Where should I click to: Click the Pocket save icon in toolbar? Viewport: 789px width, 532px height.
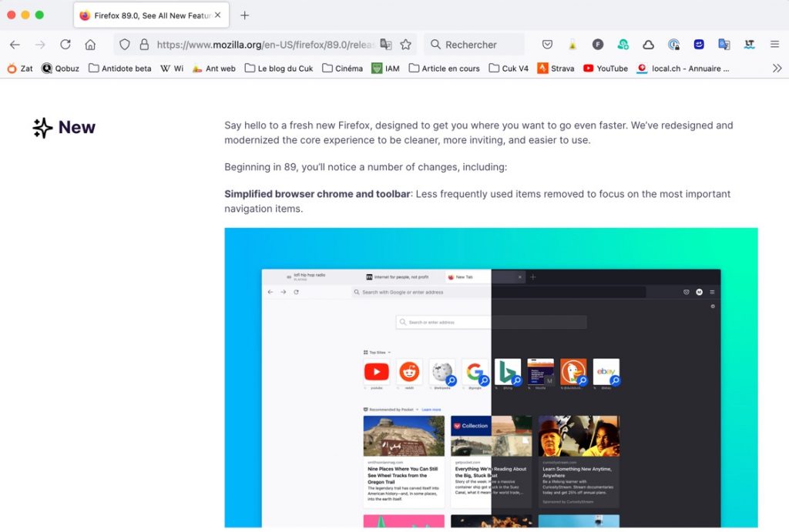coord(547,45)
